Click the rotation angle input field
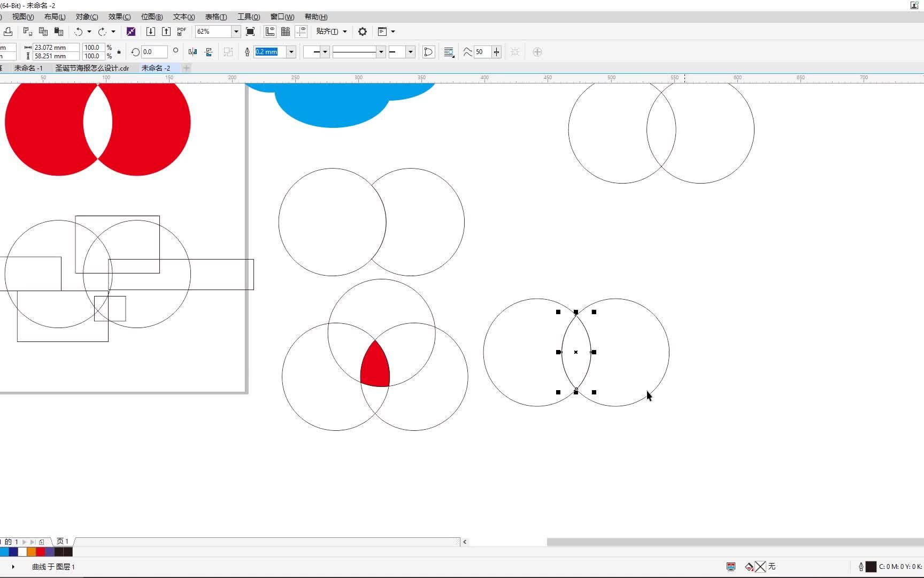924x578 pixels. coord(154,52)
